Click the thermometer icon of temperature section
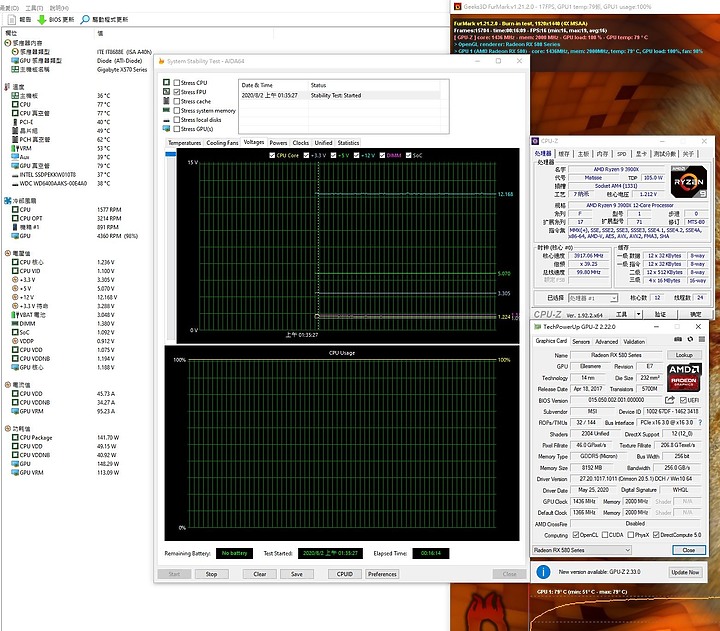 [x=7, y=87]
